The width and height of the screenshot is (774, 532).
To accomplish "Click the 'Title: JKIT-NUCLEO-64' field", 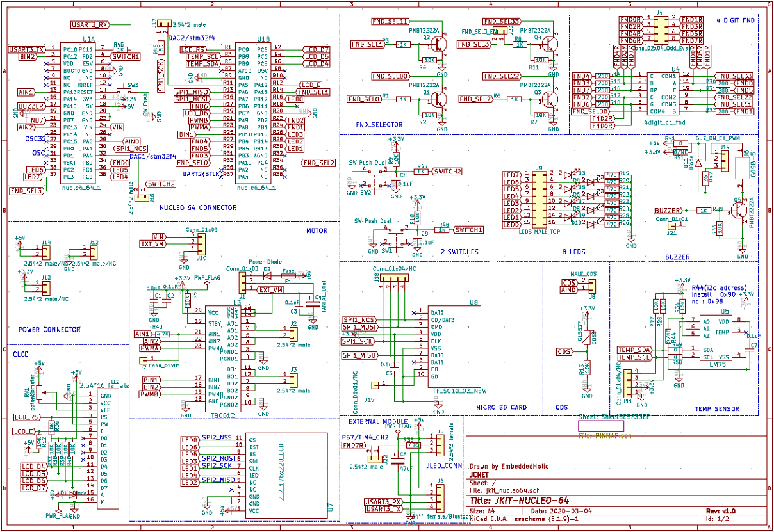I will 520,501.
